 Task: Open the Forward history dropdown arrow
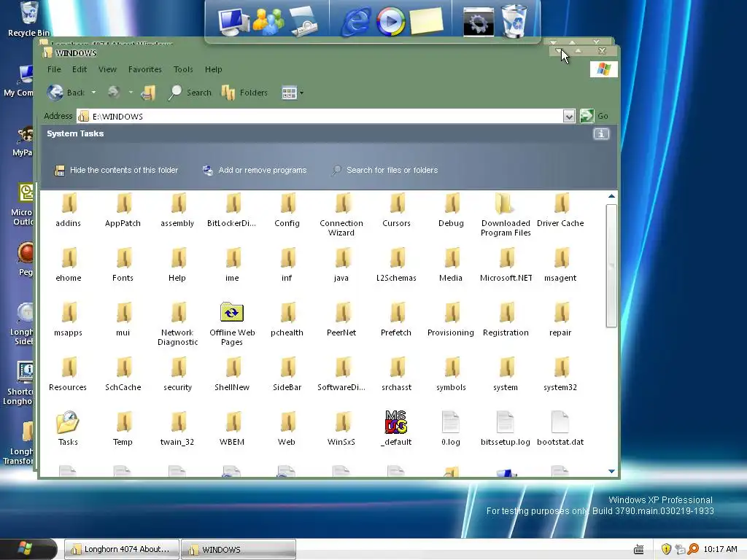[x=131, y=93]
